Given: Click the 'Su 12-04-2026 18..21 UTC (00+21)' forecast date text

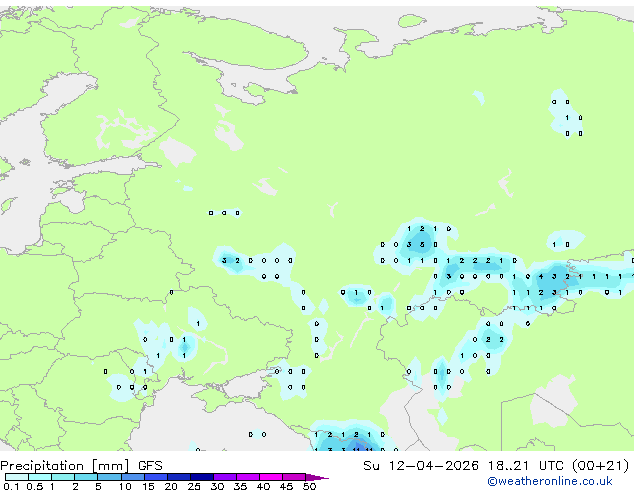Looking at the screenshot, I should point(496,466).
